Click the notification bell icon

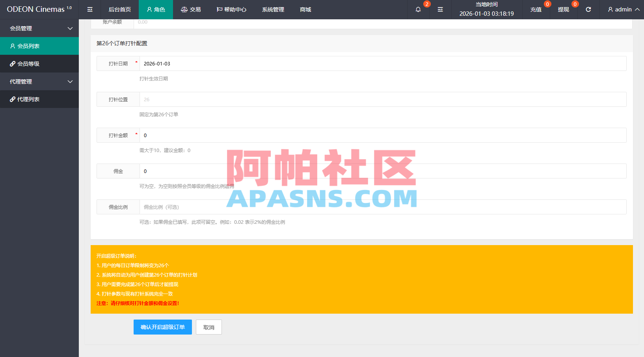pyautogui.click(x=418, y=9)
